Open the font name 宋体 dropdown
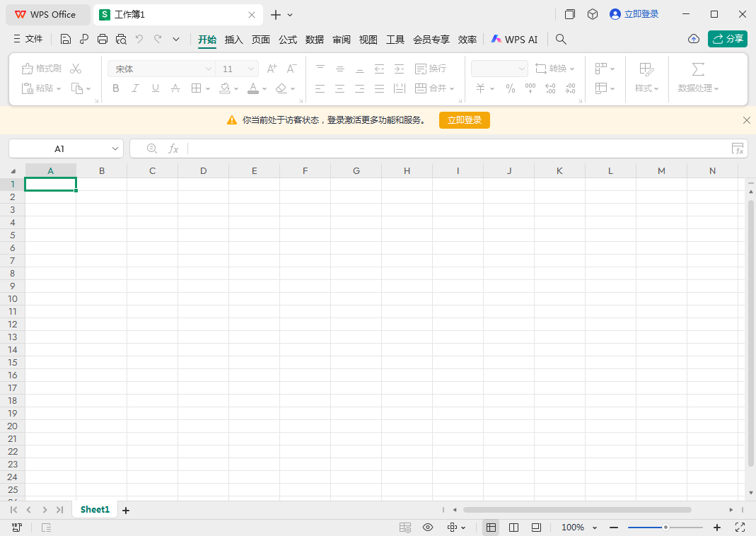 pyautogui.click(x=209, y=69)
